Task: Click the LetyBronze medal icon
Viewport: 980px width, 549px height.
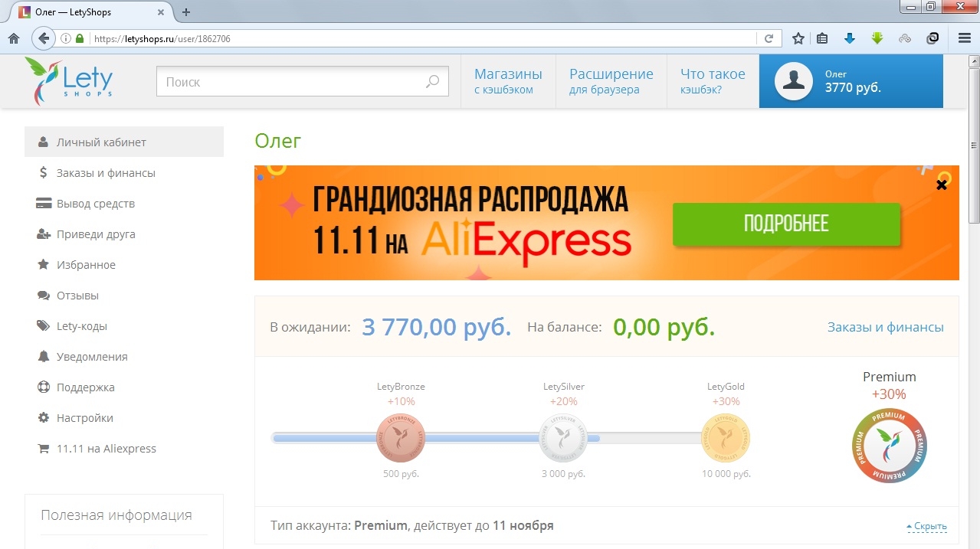Action: coord(401,438)
